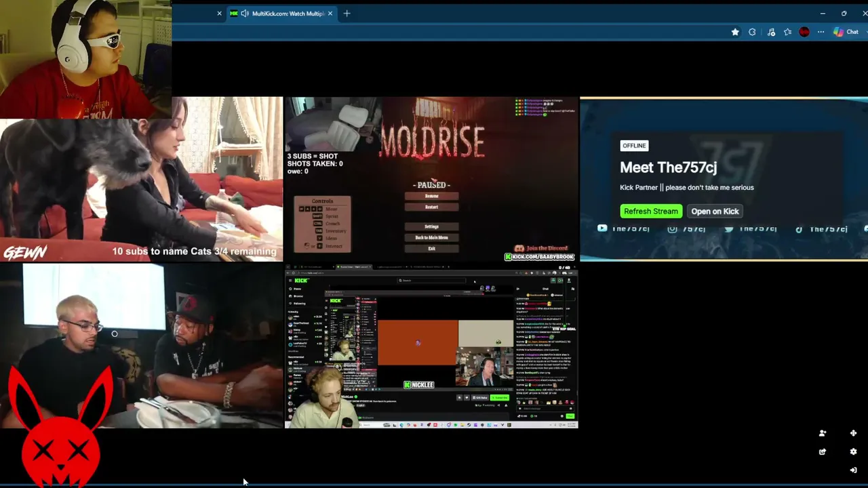The height and width of the screenshot is (488, 868).
Task: Open a new browser tab
Action: click(x=347, y=14)
